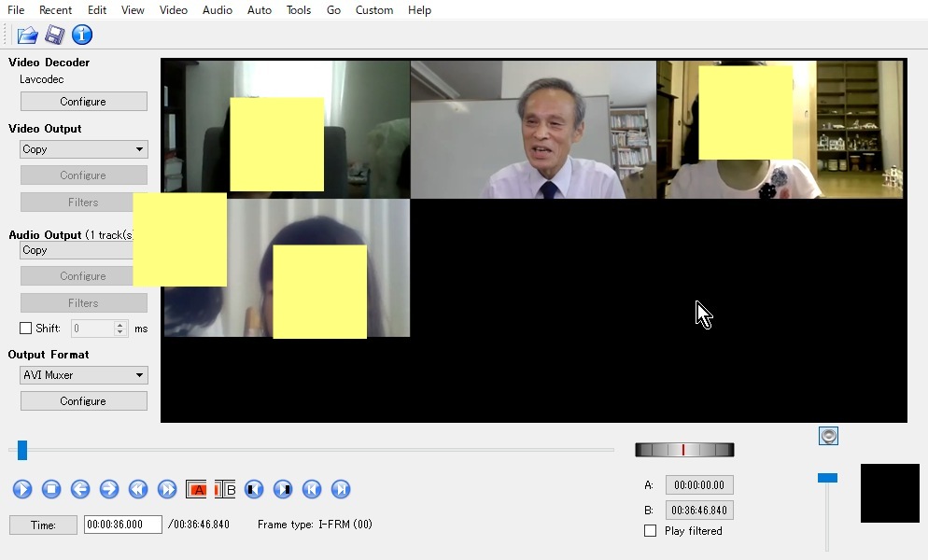928x560 pixels.
Task: Open the Video menu
Action: [174, 10]
